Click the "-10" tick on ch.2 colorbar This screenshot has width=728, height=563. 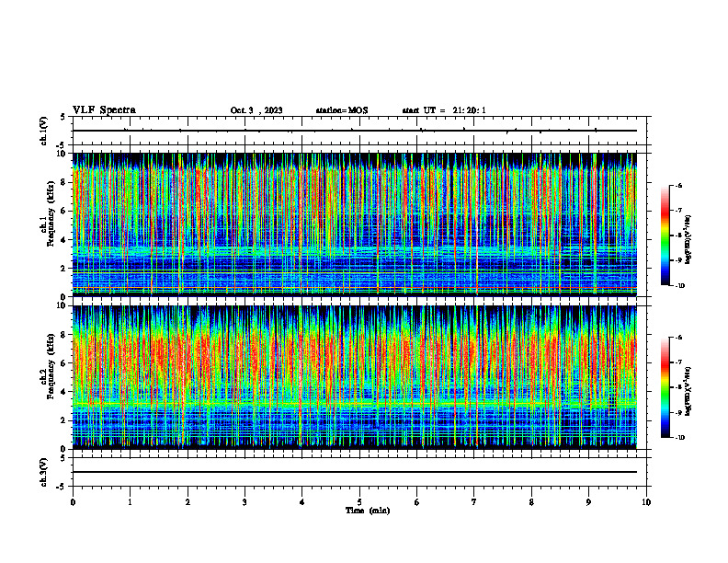(x=679, y=438)
